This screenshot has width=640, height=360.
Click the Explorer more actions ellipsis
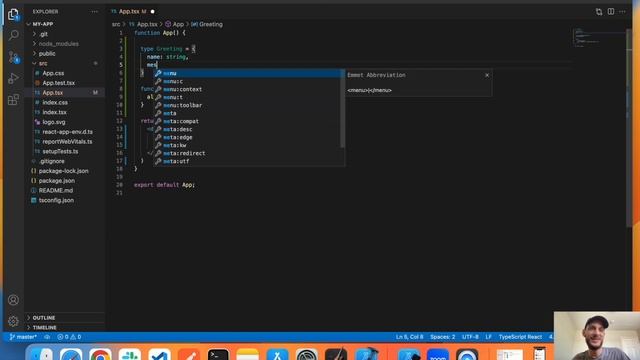click(95, 12)
